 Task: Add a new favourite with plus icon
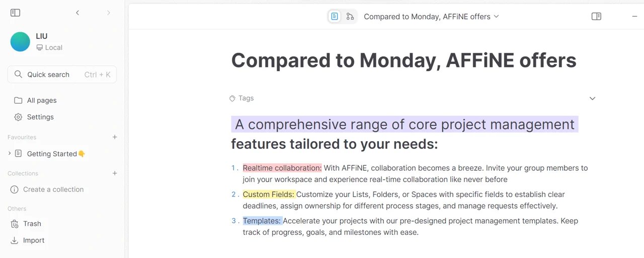click(x=115, y=137)
